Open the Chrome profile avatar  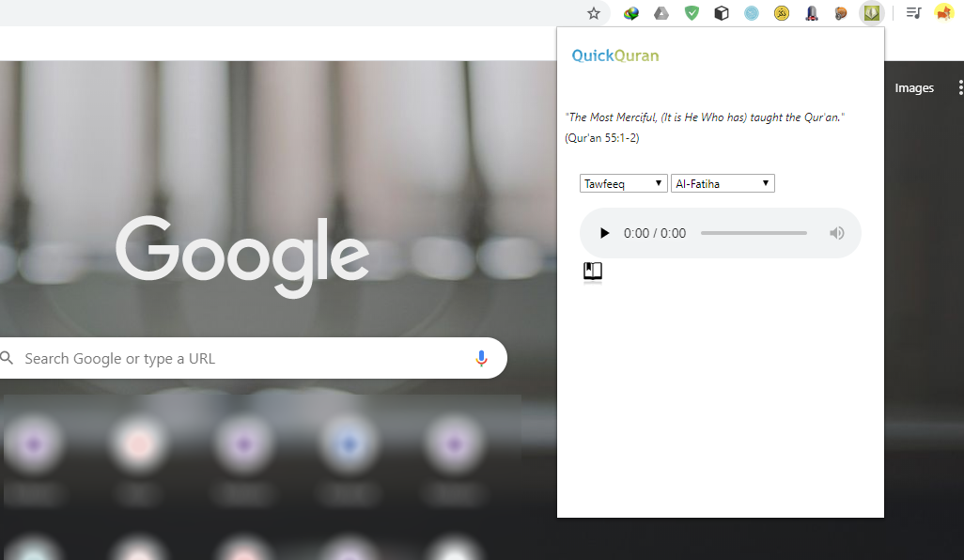pyautogui.click(x=943, y=13)
